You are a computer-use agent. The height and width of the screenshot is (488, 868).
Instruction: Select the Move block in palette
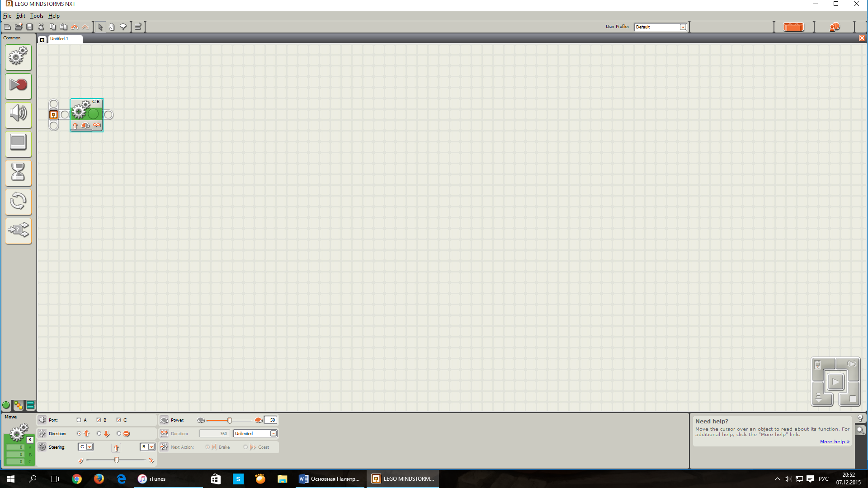(x=17, y=56)
